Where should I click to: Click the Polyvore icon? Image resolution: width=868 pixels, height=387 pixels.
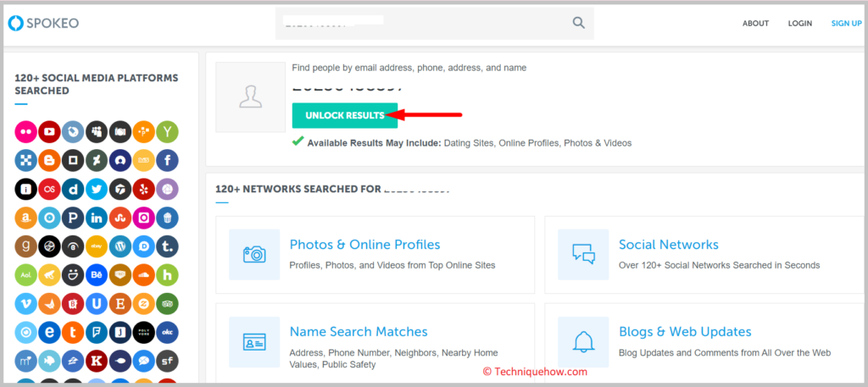(144, 332)
